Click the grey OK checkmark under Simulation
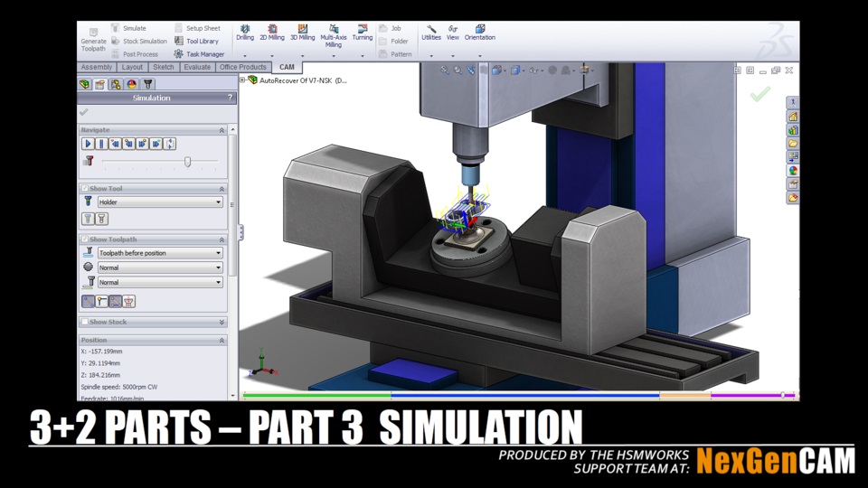The image size is (868, 488). pos(83,112)
